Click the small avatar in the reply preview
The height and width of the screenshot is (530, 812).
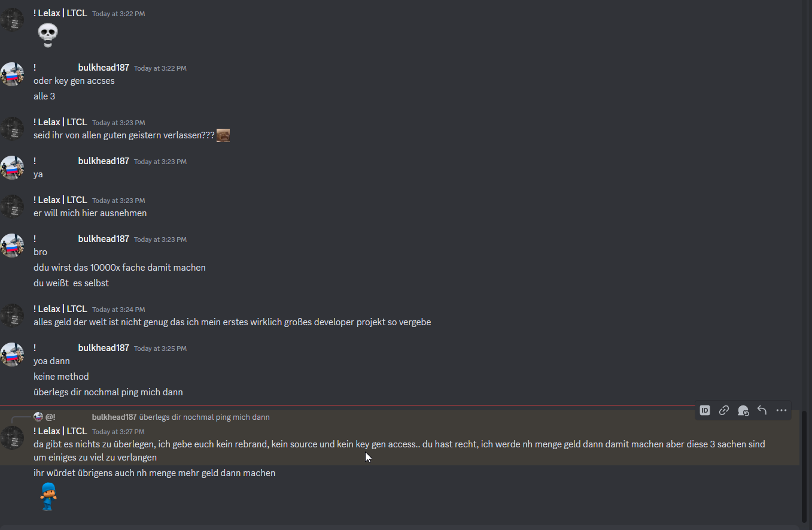[x=38, y=417]
